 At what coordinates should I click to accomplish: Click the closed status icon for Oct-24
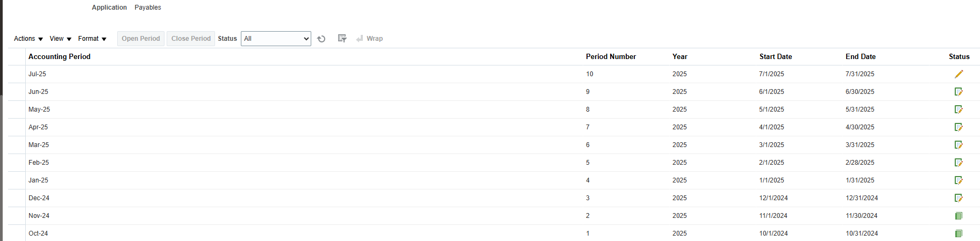point(958,233)
